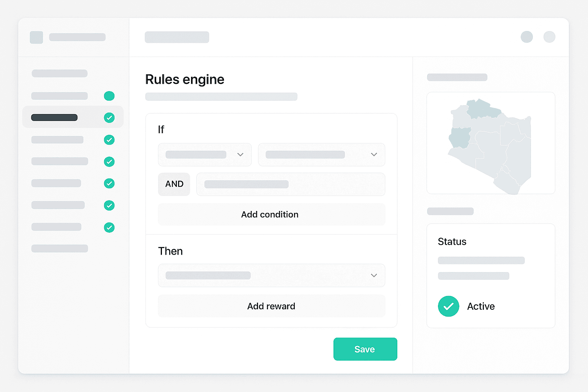Focus the input field next to AND
The width and height of the screenshot is (588, 392).
[x=291, y=185]
